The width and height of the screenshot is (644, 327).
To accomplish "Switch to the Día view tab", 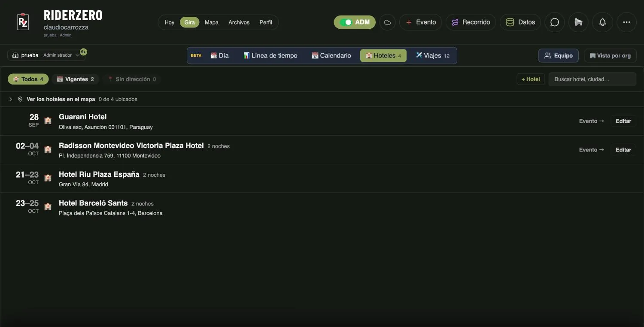I will pyautogui.click(x=219, y=55).
